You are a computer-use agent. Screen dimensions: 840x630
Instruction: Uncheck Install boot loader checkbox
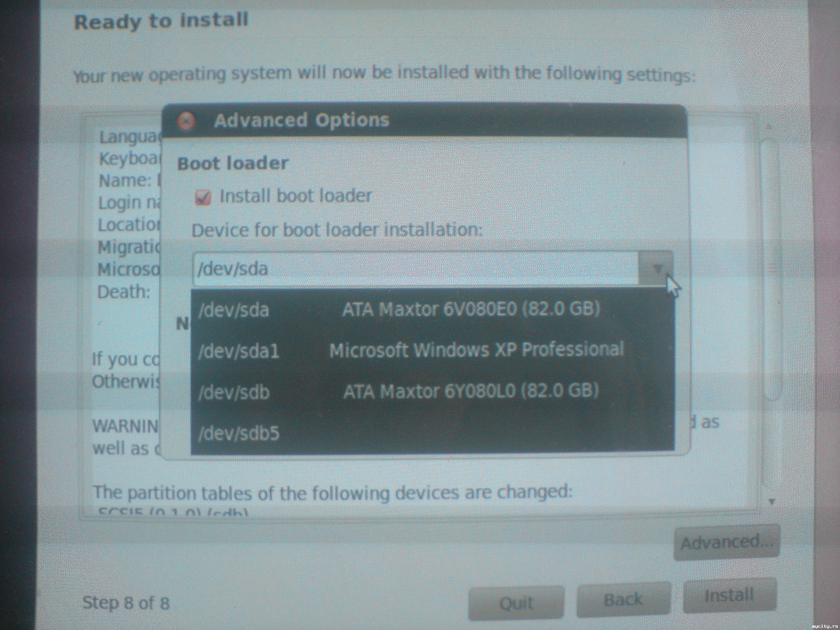pos(203,197)
